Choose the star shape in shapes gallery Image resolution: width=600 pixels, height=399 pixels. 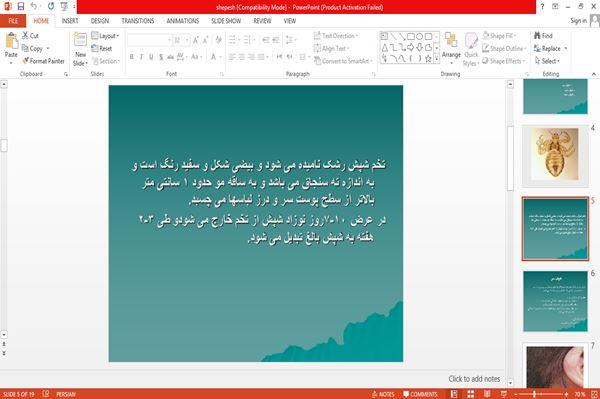[x=428, y=59]
